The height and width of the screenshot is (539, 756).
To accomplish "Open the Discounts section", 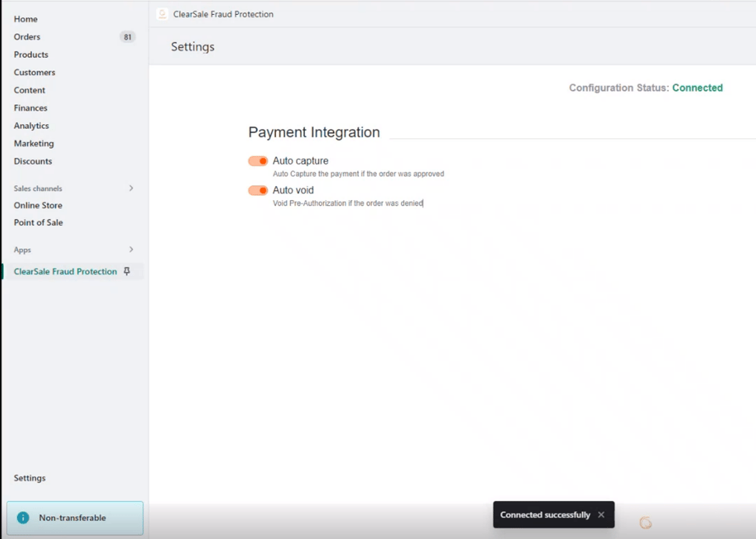I will [x=32, y=161].
